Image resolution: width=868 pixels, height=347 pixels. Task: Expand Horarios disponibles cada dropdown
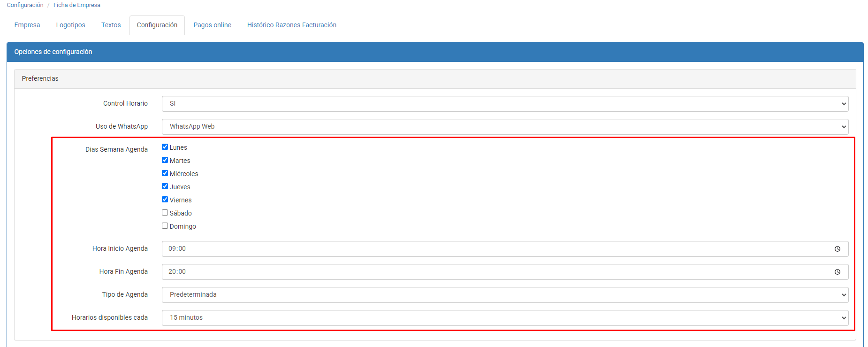pos(504,318)
